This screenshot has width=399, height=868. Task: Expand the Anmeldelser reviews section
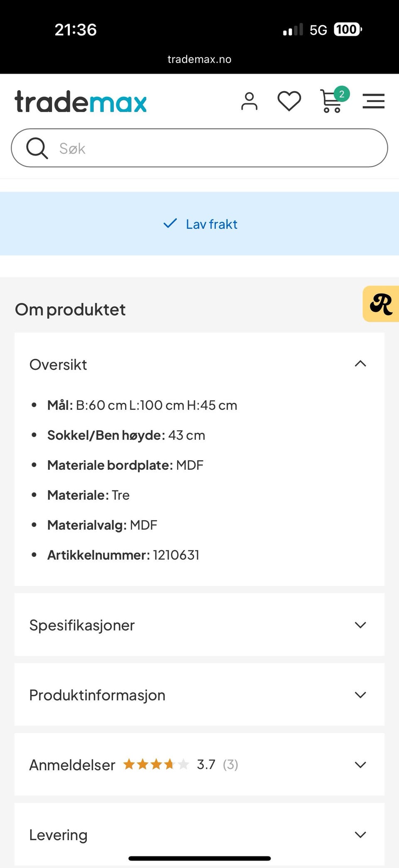point(360,765)
